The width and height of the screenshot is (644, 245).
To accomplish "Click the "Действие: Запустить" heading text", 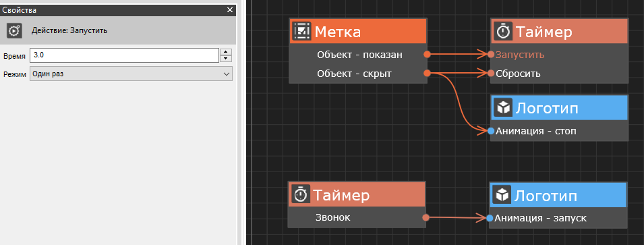I will point(69,30).
